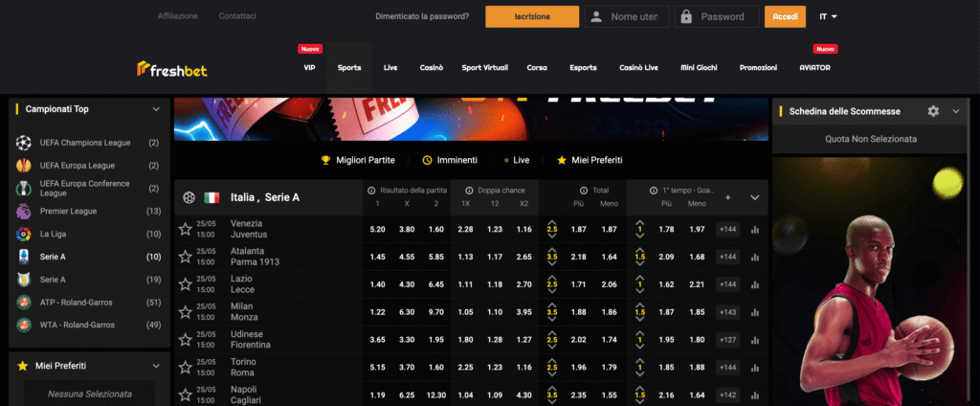This screenshot has height=406, width=980.
Task: Click Dimenticato la password link
Action: click(x=422, y=17)
